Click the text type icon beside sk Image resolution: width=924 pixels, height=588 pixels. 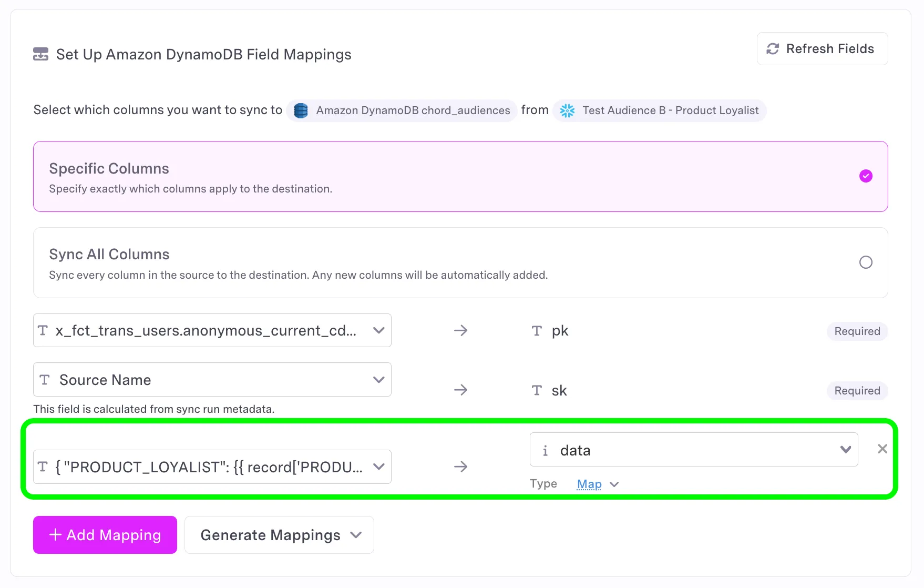point(537,390)
